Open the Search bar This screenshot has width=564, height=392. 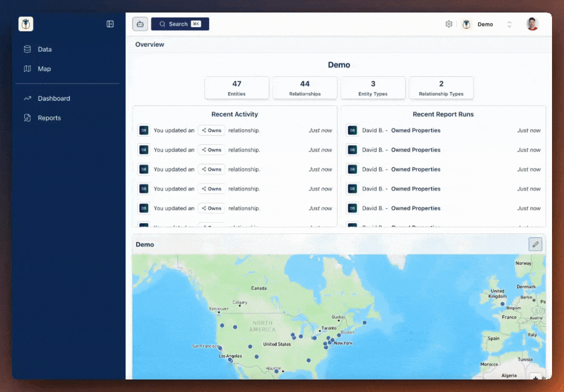[x=180, y=24]
